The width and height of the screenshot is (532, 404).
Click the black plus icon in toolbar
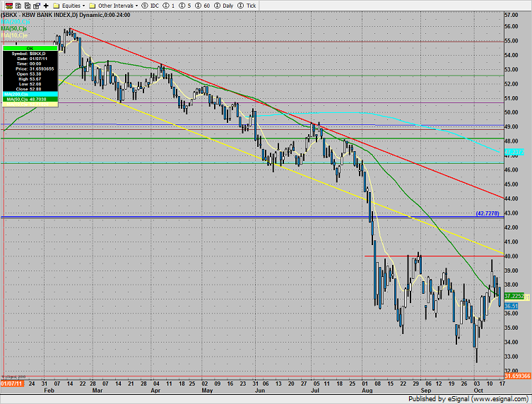click(x=46, y=6)
